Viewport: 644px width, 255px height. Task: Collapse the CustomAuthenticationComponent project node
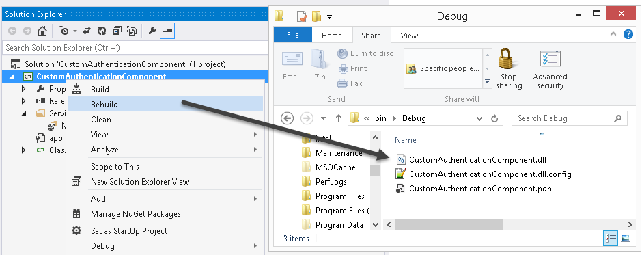pos(11,77)
